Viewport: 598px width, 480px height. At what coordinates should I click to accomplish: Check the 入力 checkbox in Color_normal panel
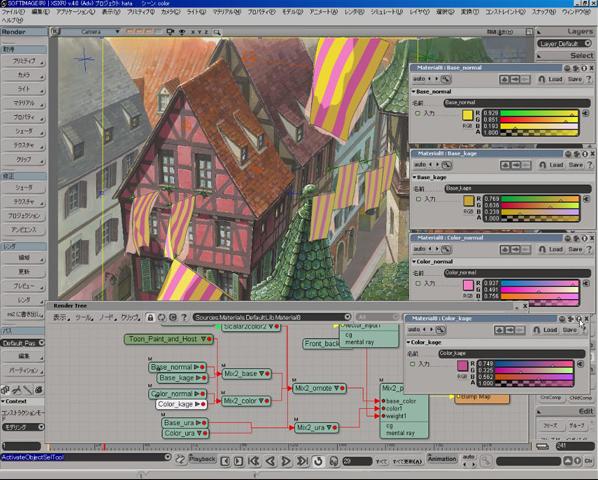pyautogui.click(x=418, y=284)
